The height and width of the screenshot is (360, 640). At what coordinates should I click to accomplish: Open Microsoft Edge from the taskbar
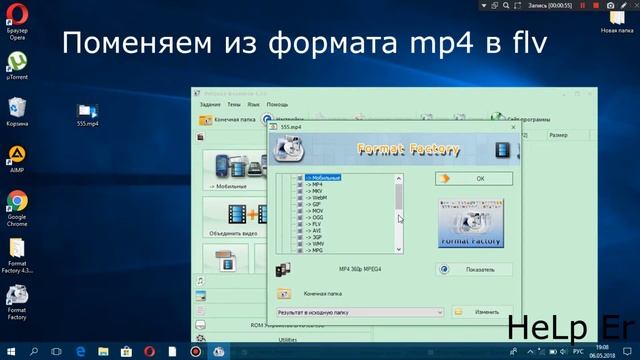click(x=80, y=351)
